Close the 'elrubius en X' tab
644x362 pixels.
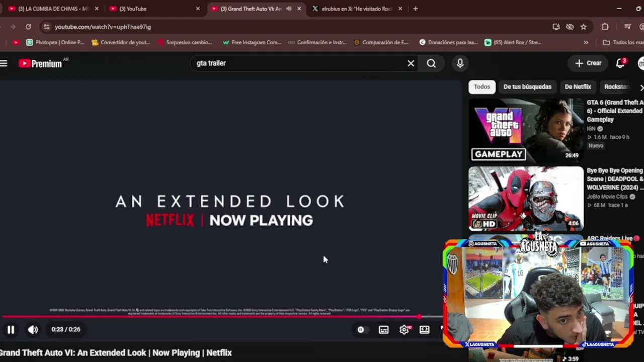(400, 9)
